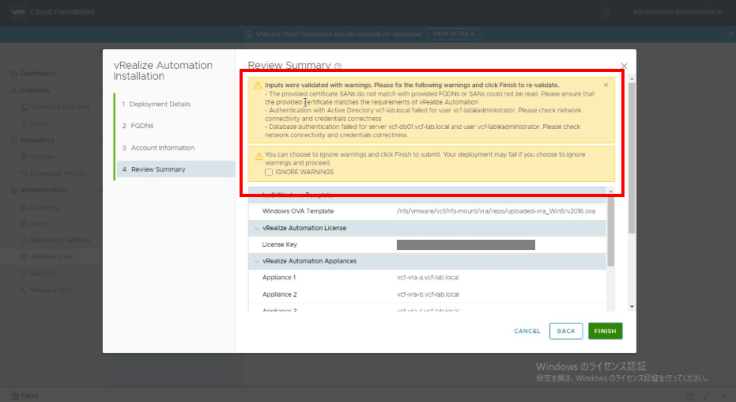Click scroll up arrow of dialog scrollbar
736x402 pixels.
[632, 78]
